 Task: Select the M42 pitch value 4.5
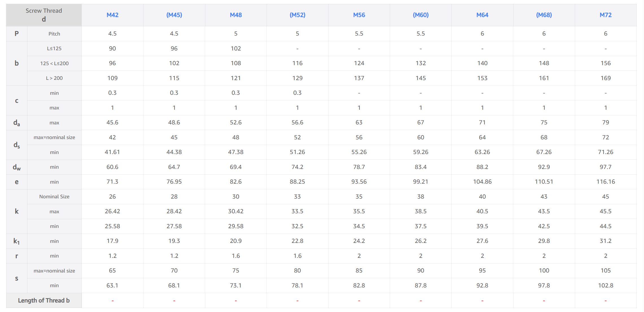[112, 34]
